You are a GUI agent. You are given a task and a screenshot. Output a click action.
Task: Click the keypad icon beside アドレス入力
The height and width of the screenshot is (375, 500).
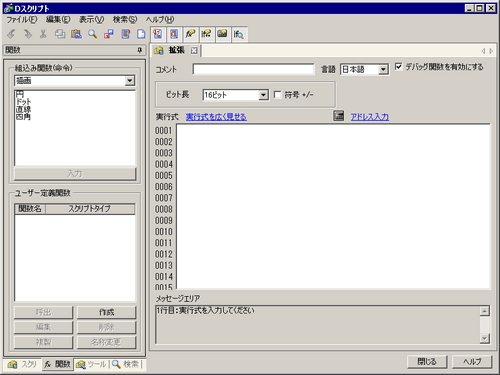(339, 116)
